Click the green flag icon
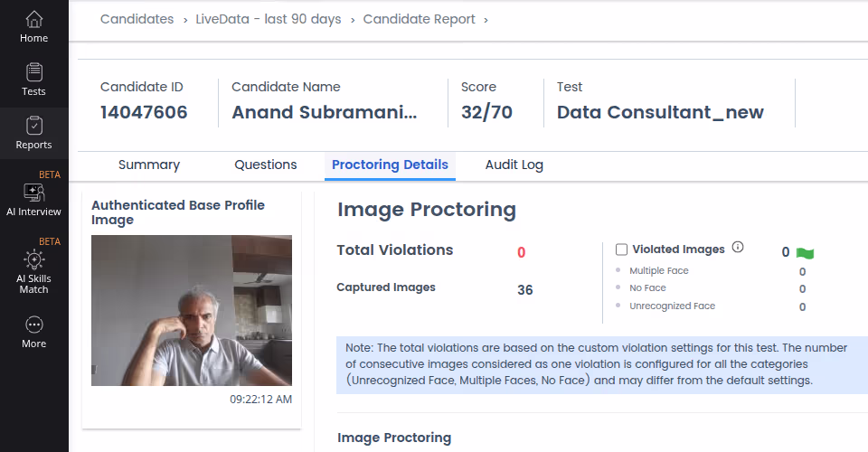The image size is (868, 452). [x=805, y=253]
